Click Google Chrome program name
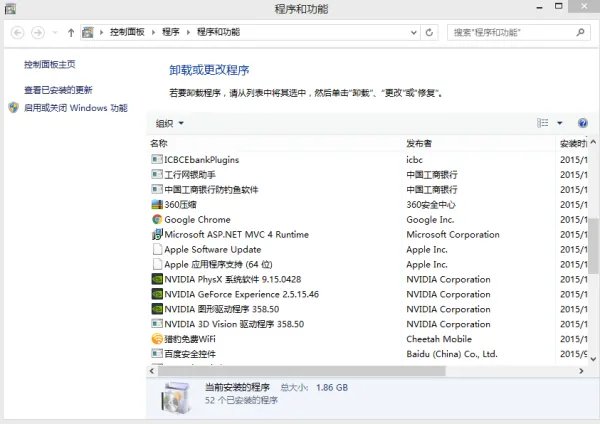 click(197, 220)
